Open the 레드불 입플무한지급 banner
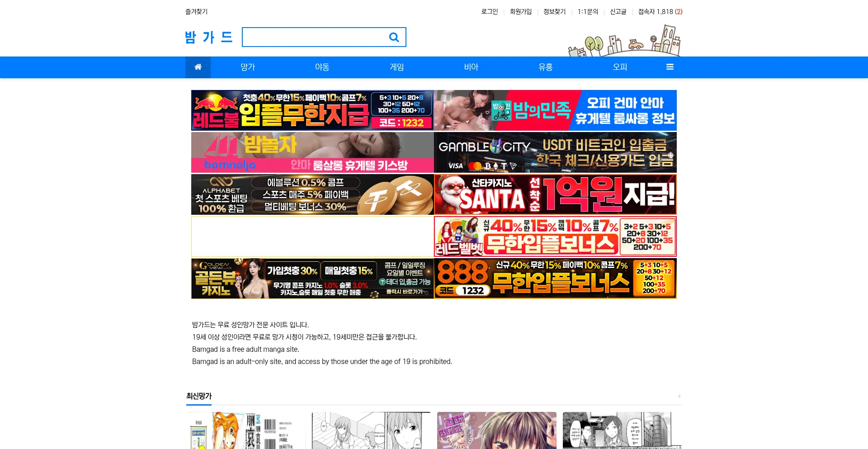 tap(312, 110)
